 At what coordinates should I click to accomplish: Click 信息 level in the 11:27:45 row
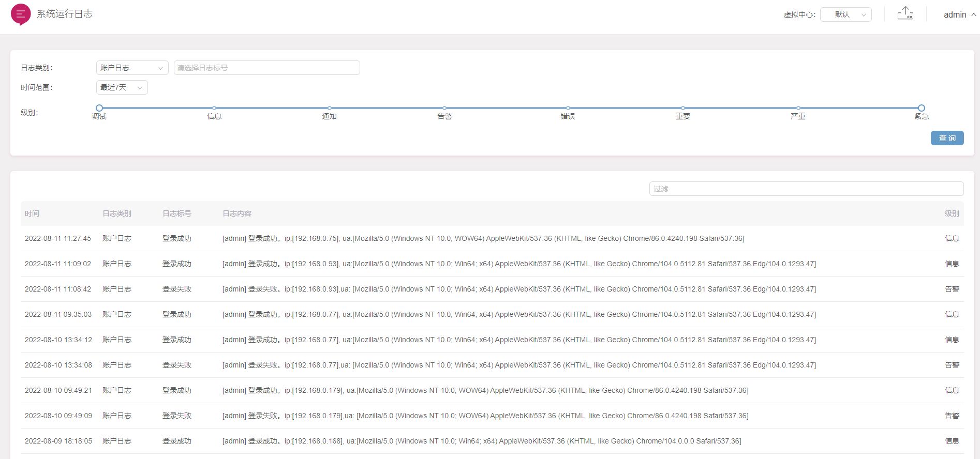(952, 238)
